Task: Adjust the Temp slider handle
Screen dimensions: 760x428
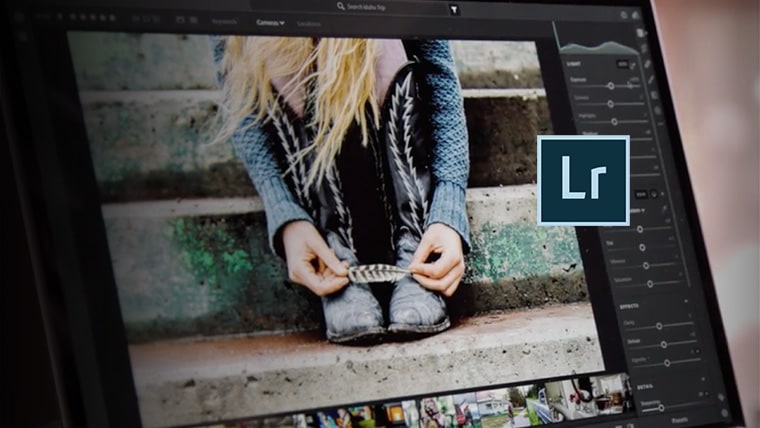Action: coord(640,229)
